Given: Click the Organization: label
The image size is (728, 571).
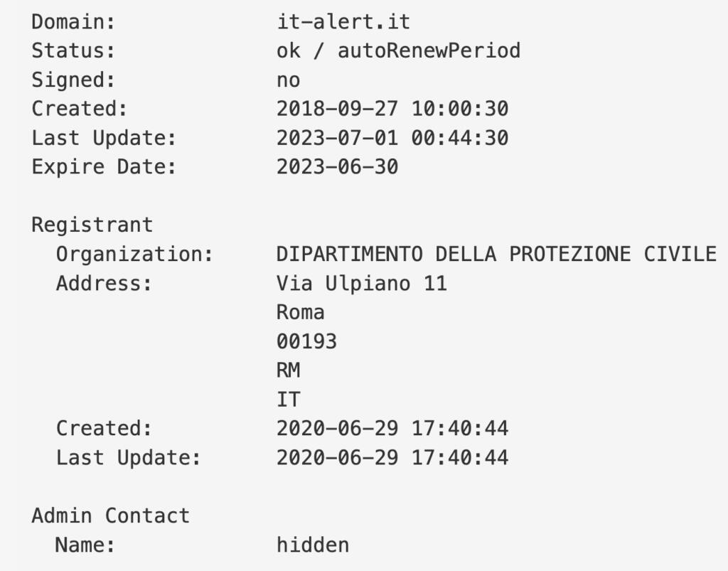Looking at the screenshot, I should 134,255.
